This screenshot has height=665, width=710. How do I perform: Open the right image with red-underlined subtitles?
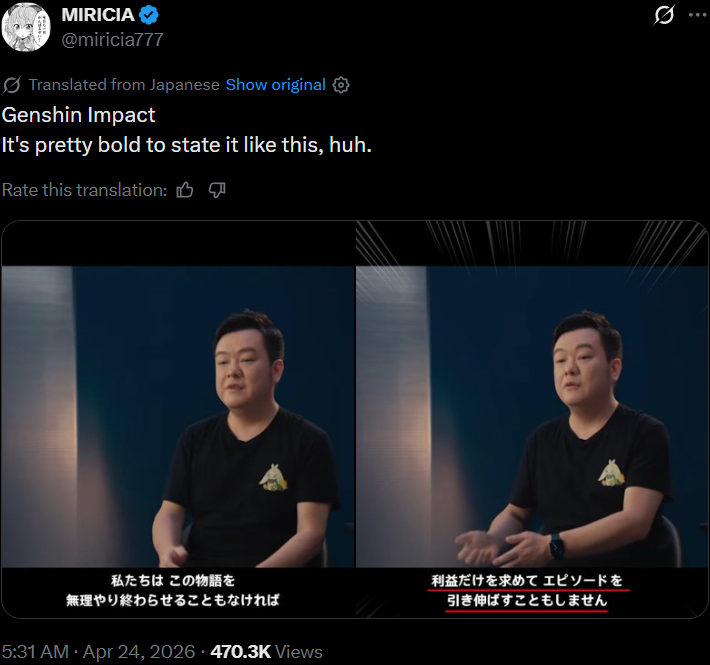click(532, 419)
